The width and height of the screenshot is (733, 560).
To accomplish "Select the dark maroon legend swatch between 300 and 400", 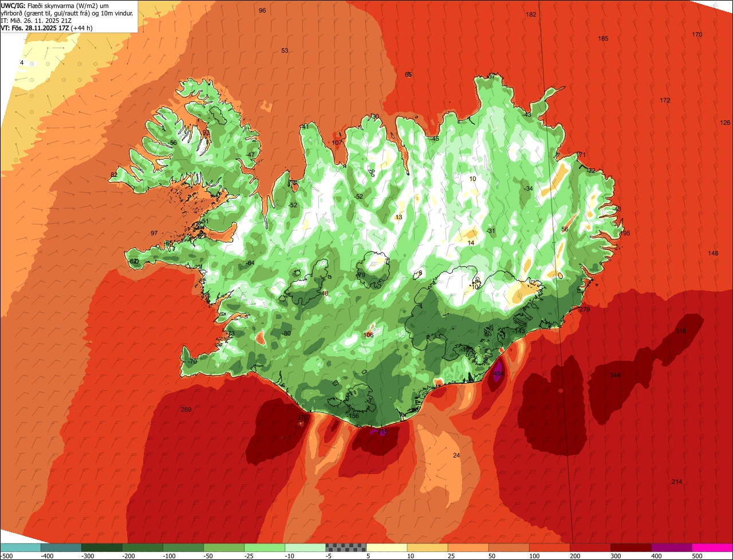I will 631,547.
